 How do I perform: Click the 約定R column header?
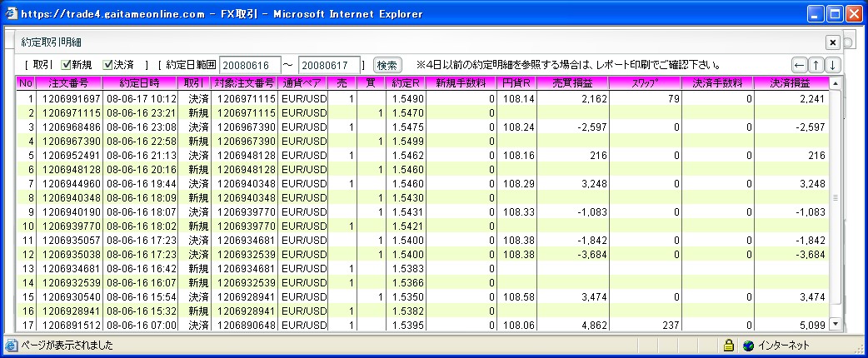point(406,83)
